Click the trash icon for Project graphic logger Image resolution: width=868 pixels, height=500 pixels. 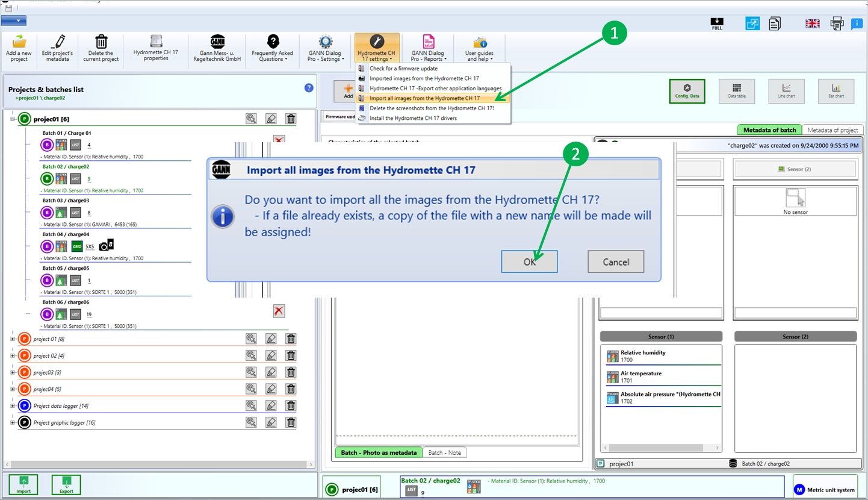[x=291, y=422]
